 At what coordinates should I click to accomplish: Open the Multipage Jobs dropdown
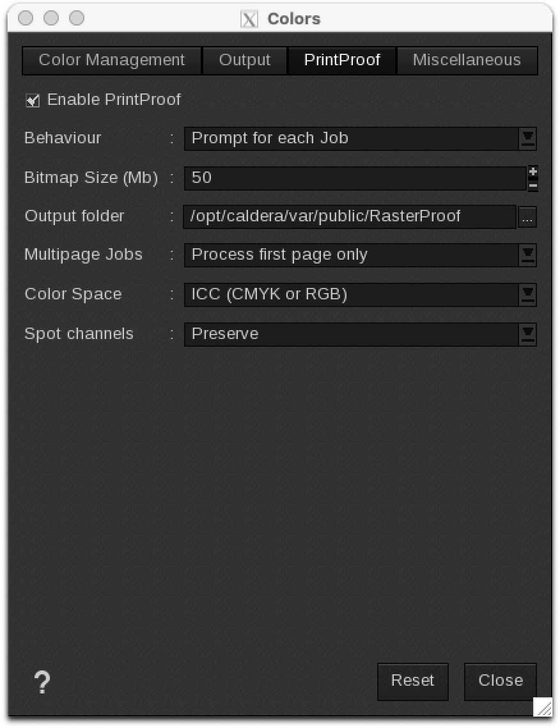point(527,255)
